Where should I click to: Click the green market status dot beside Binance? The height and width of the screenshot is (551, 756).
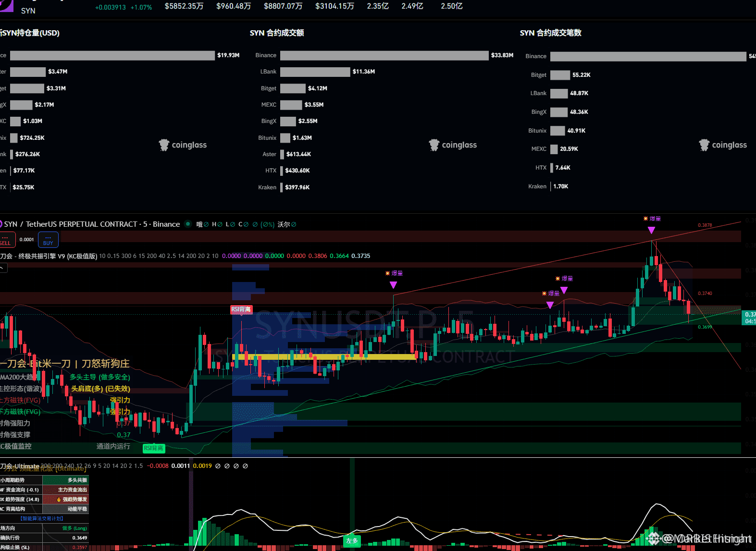[x=187, y=224]
